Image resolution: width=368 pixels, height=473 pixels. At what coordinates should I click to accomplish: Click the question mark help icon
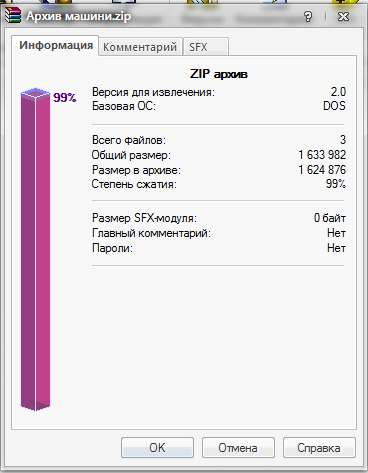tap(308, 16)
